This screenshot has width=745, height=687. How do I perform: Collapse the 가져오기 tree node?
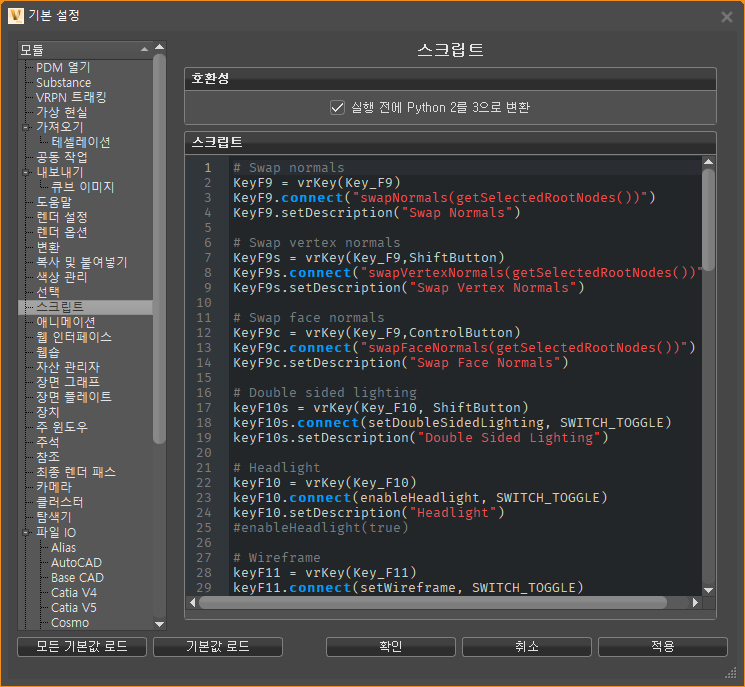click(25, 127)
